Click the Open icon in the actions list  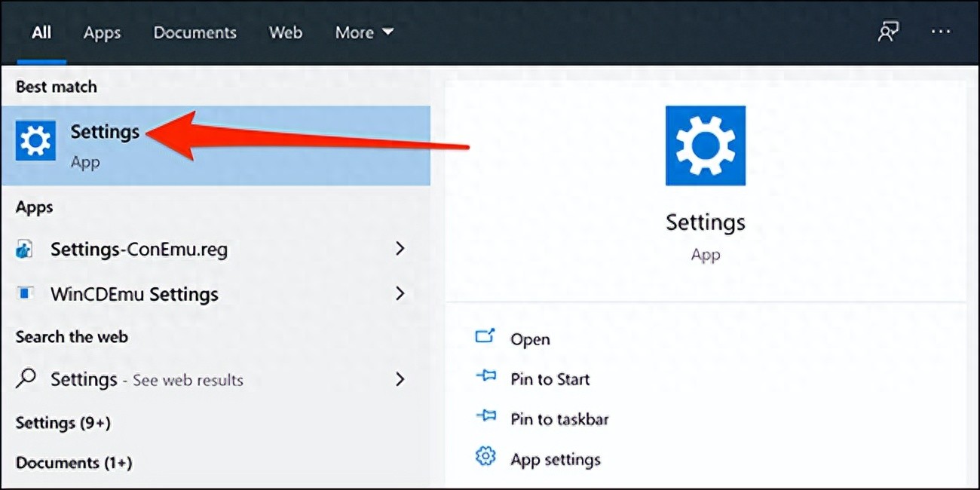pyautogui.click(x=485, y=338)
